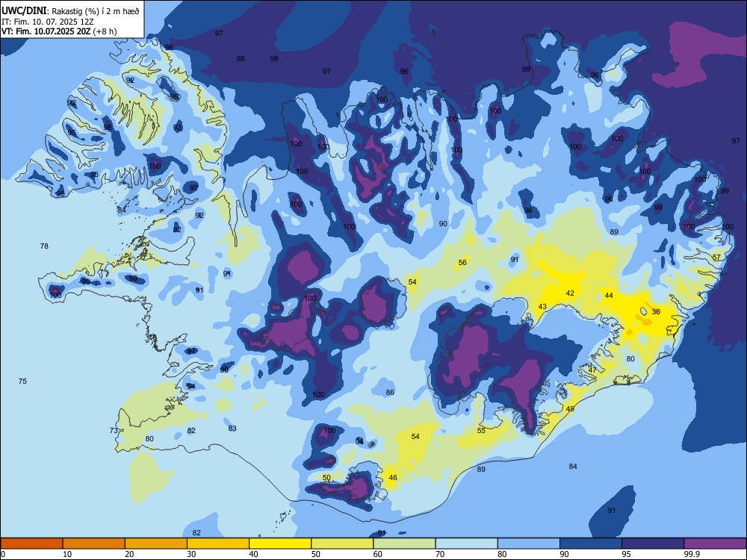
Task: Click the legend tick label '99.9'
Action: tap(691, 554)
